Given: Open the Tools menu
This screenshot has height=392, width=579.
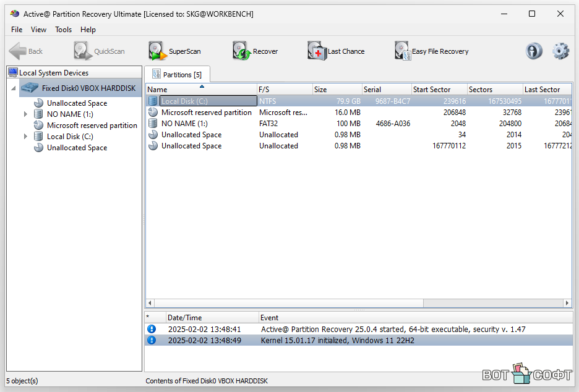Looking at the screenshot, I should (63, 30).
